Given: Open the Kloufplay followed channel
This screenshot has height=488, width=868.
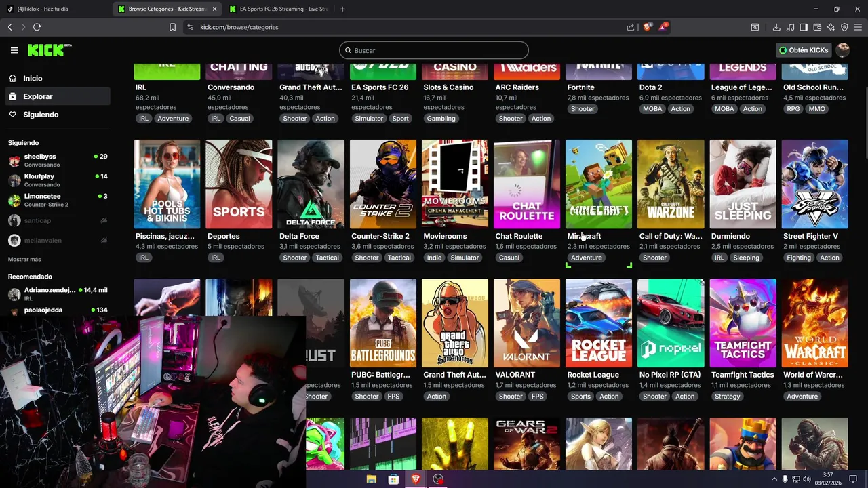Looking at the screenshot, I should pos(58,180).
